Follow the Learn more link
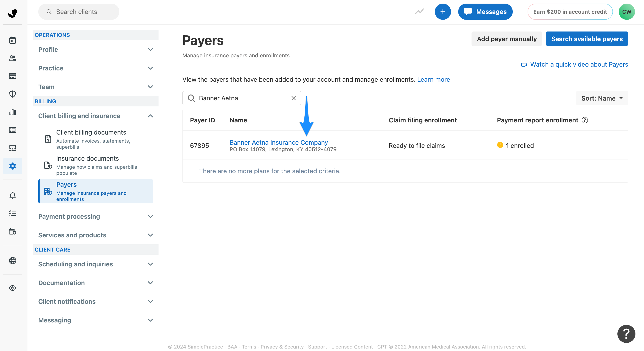The height and width of the screenshot is (351, 644). tap(433, 79)
